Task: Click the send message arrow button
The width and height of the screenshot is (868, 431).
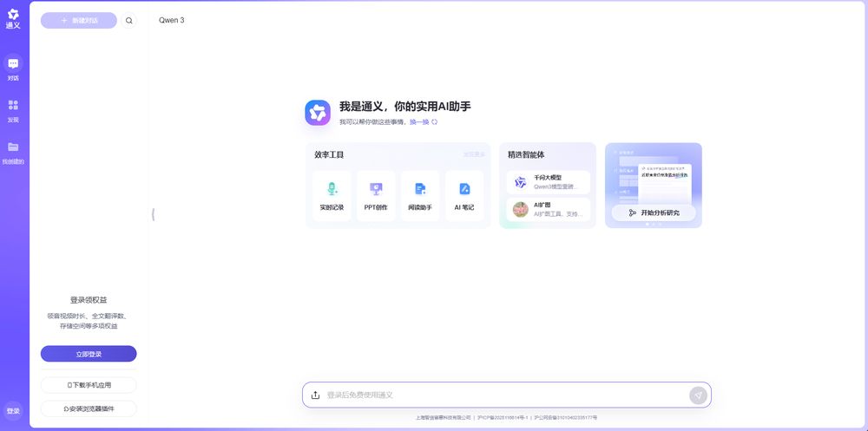Action: pos(698,395)
